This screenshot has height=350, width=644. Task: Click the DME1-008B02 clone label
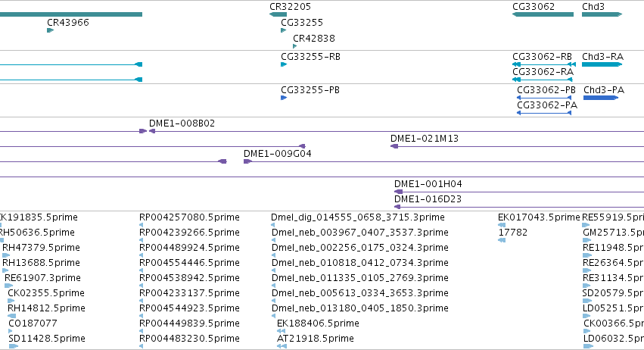(182, 123)
